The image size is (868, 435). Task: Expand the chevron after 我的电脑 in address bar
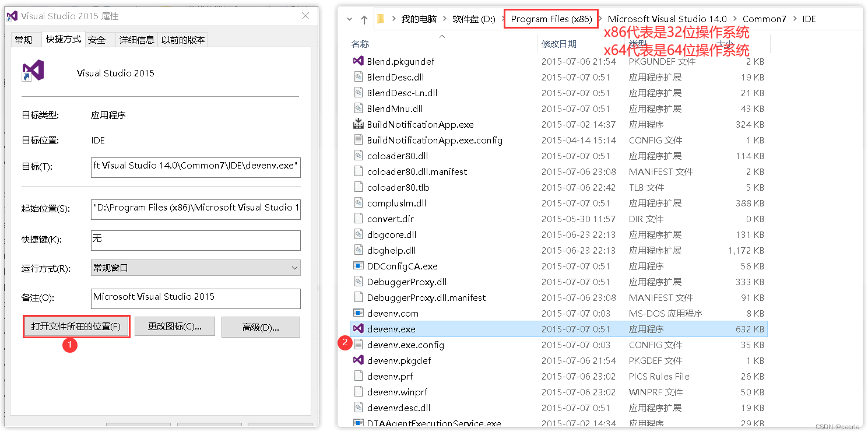click(x=445, y=19)
